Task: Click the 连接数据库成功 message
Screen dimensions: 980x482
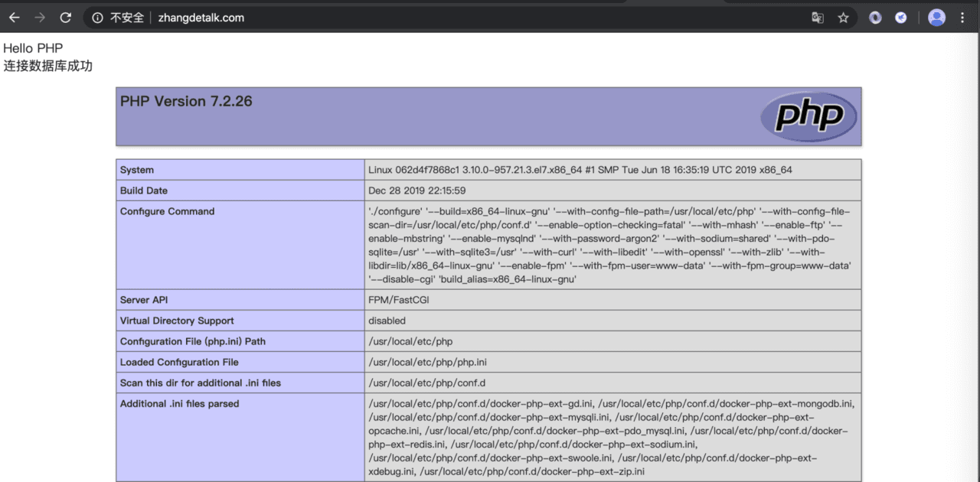Action: click(47, 67)
